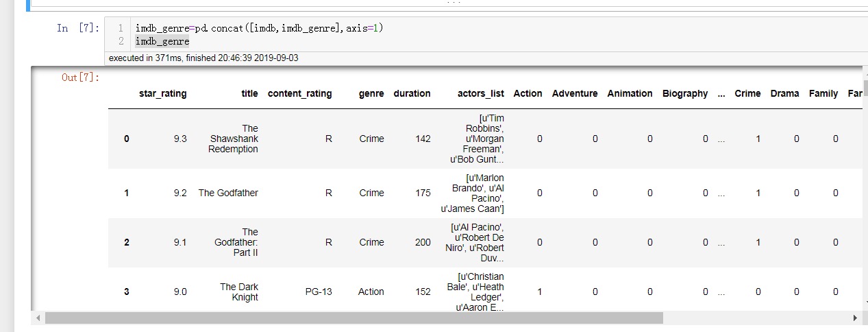Click the horizontal scrollbar right arrow

tap(854, 318)
